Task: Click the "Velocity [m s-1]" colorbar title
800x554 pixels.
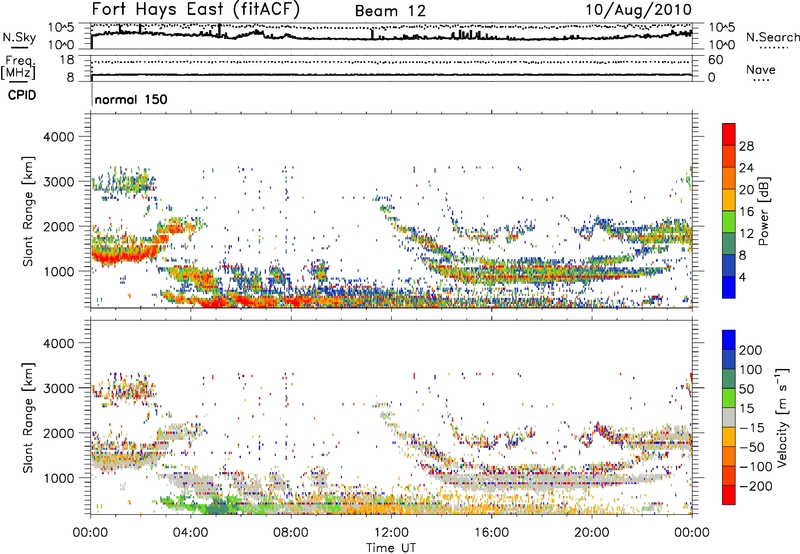Action: pos(782,418)
